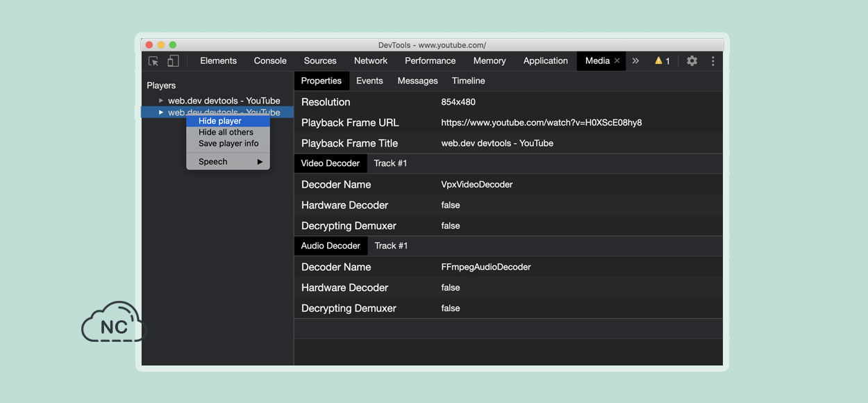Choose Save player info
Viewport: 868px width, 403px height.
[x=228, y=143]
